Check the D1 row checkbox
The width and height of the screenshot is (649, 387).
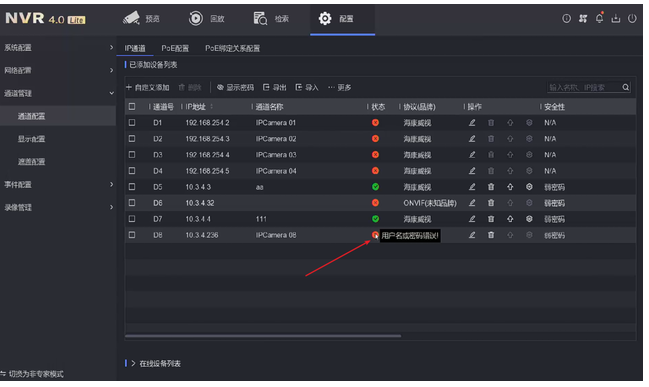tap(132, 123)
